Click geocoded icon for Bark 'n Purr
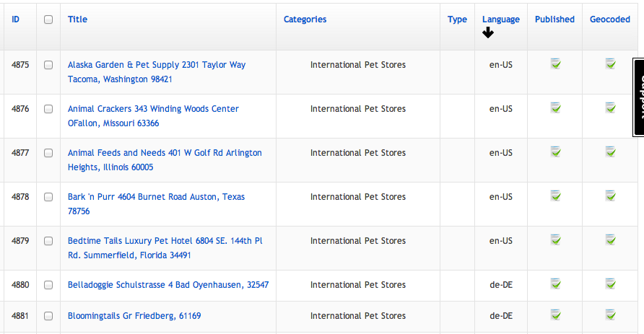The image size is (644, 334). coord(610,195)
